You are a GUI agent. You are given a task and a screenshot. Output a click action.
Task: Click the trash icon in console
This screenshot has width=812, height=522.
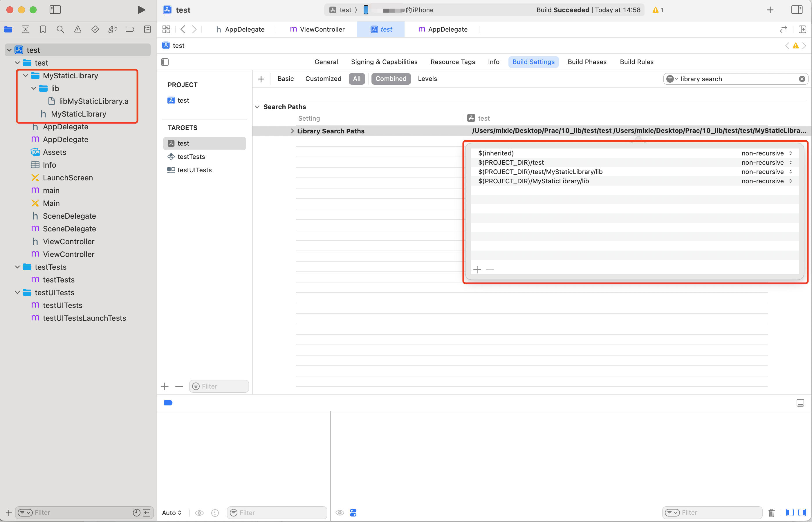772,512
